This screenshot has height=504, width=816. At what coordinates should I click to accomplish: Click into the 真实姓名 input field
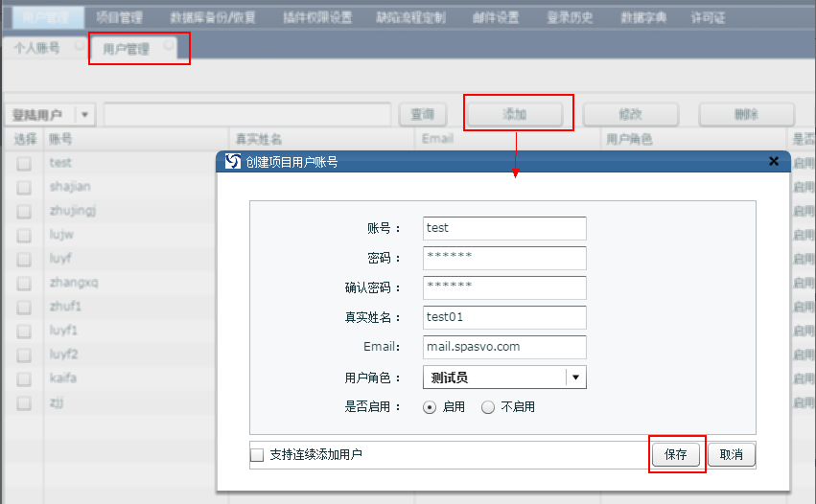[504, 317]
